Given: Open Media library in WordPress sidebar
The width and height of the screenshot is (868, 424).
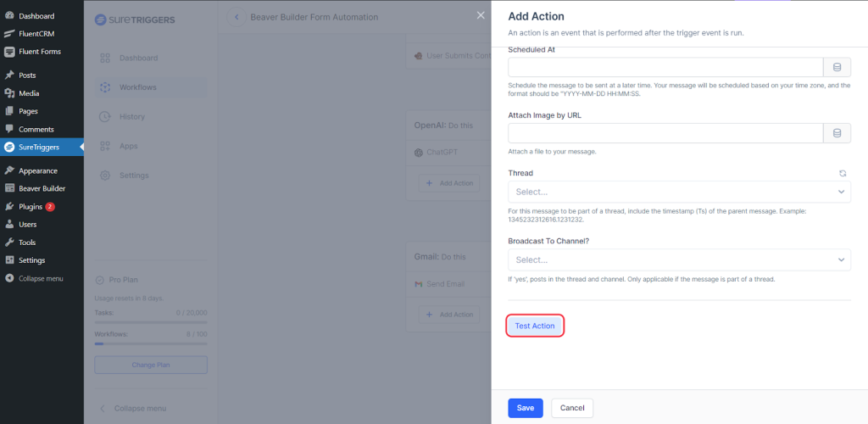Looking at the screenshot, I should tap(29, 93).
